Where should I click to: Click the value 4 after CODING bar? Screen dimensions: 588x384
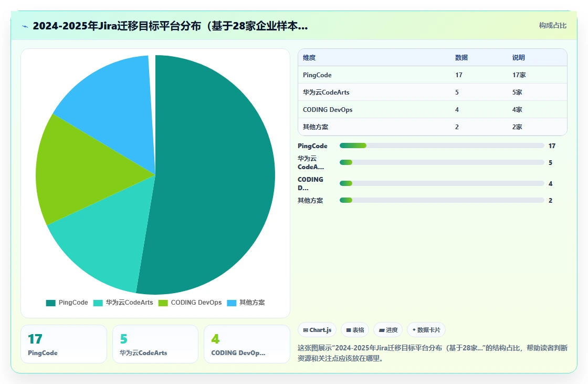550,184
